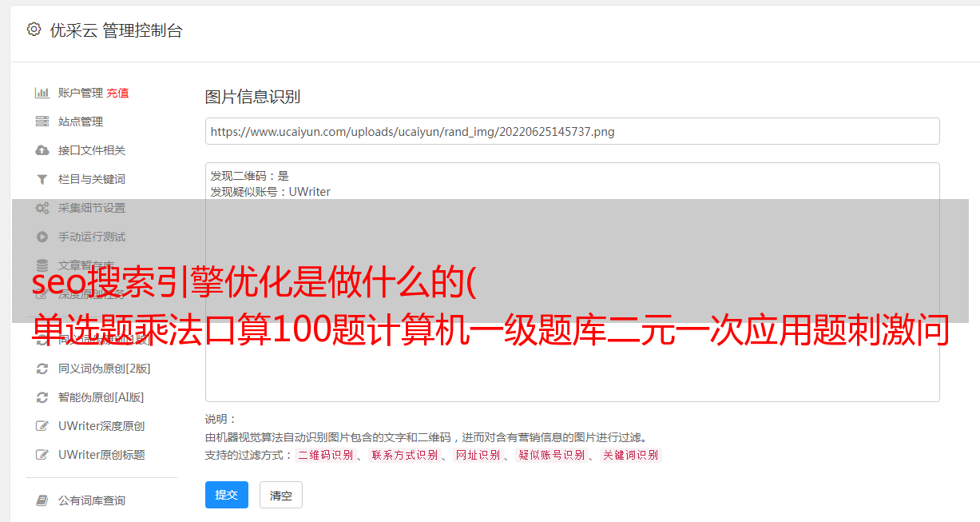
Task: Click the bar chart icon for 账户管理
Action: pos(42,93)
